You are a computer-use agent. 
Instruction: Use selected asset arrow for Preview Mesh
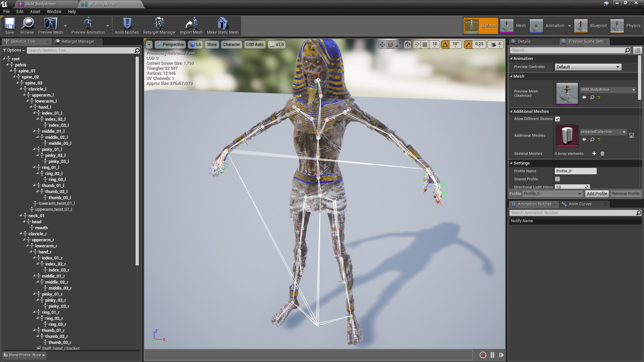pos(584,97)
